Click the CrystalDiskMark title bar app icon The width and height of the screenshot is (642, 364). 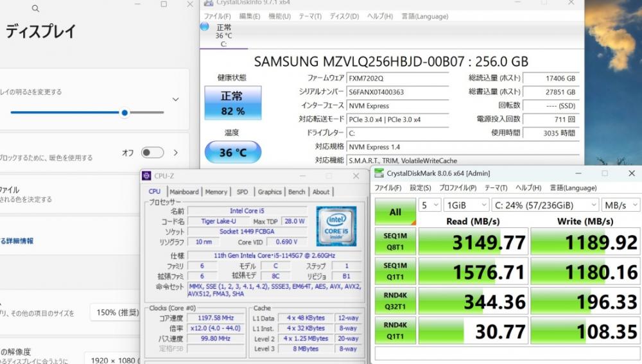(379, 173)
